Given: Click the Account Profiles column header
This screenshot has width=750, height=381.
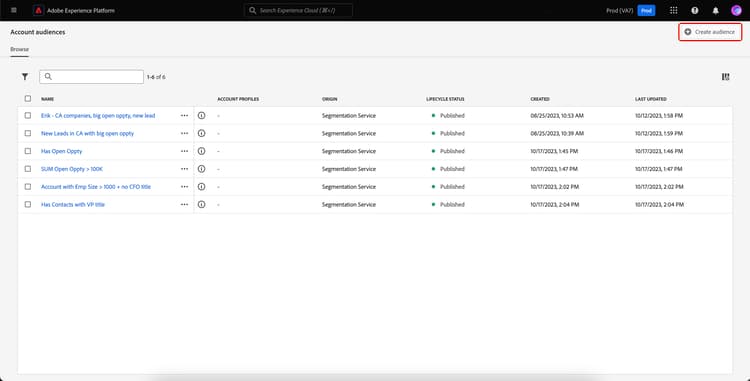Looking at the screenshot, I should [238, 99].
